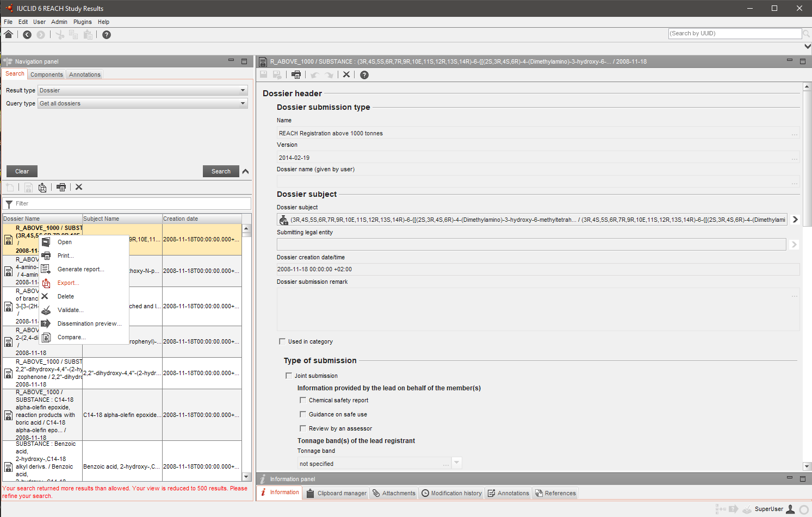Click the results list vertical scrollbar
This screenshot has width=812, height=517.
tap(246, 352)
